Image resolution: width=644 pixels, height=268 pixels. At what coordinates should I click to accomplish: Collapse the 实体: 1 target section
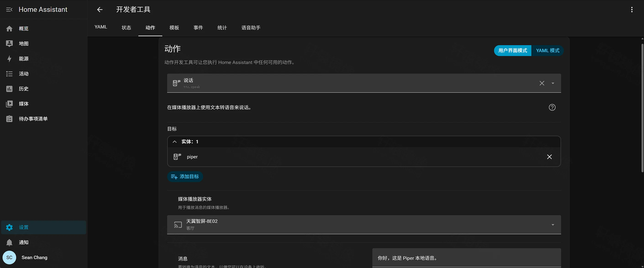point(174,142)
